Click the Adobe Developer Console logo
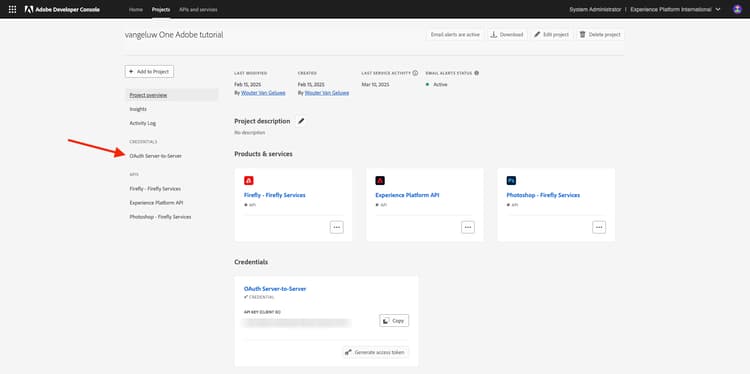The width and height of the screenshot is (750, 374). 62,9
